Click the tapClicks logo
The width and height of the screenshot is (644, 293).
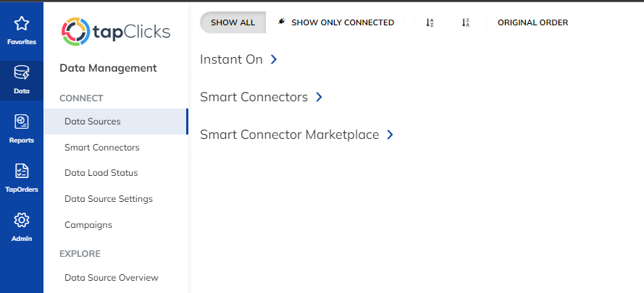tap(116, 32)
